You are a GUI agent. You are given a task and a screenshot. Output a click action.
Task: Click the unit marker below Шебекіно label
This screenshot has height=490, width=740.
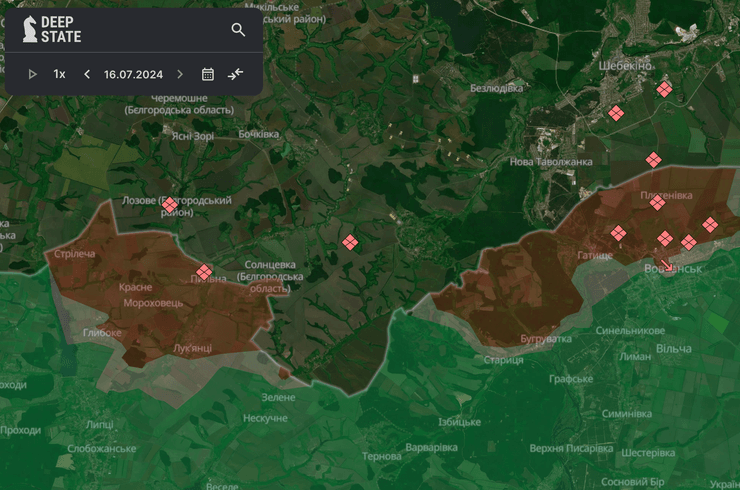coord(664,89)
